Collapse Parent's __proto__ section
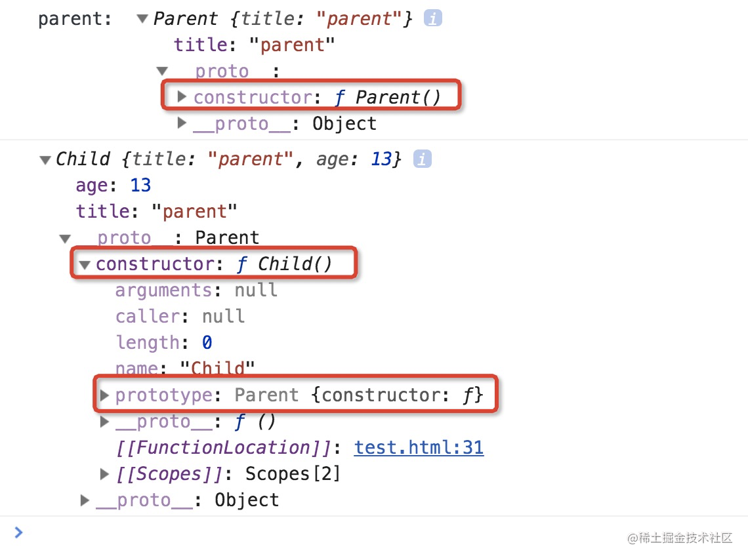748x560 pixels. pos(162,71)
